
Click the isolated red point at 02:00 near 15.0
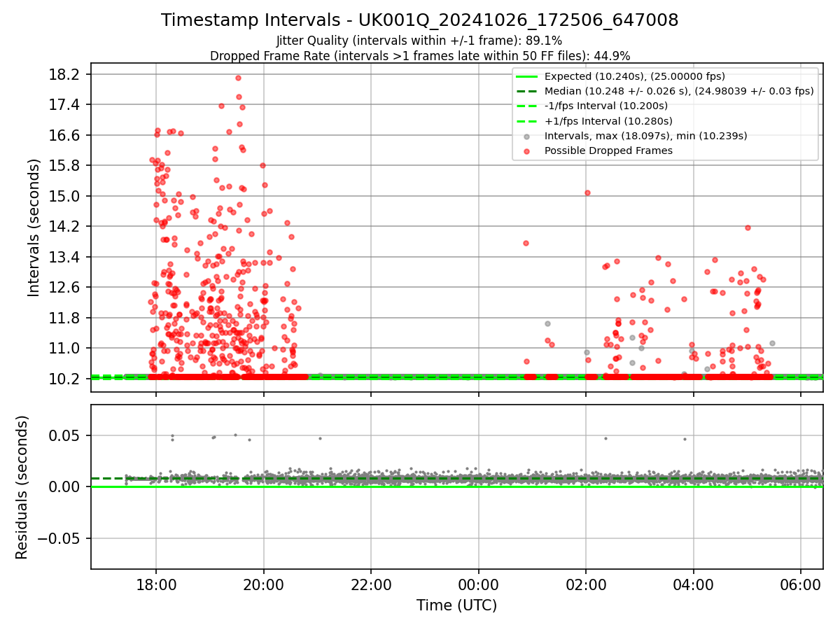coord(587,192)
